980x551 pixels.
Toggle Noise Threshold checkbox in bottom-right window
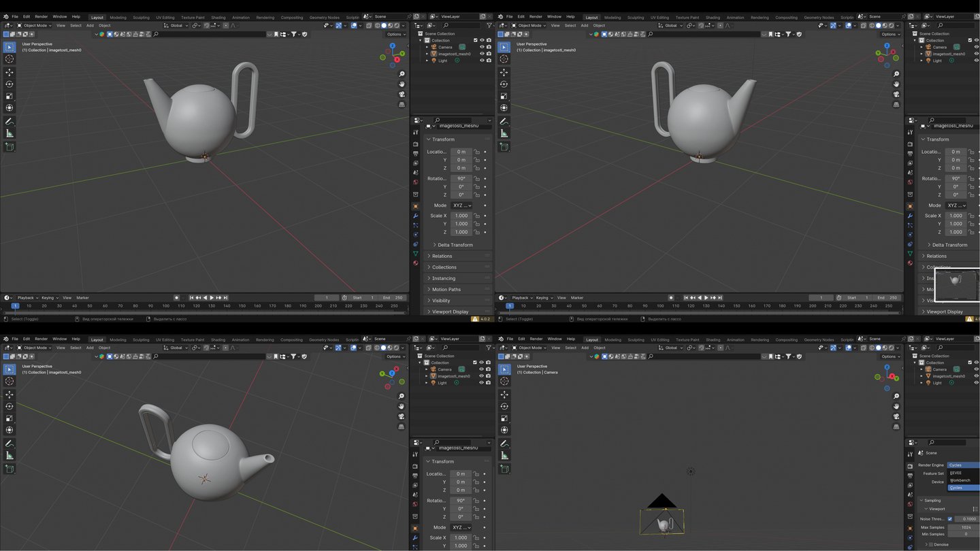[950, 519]
